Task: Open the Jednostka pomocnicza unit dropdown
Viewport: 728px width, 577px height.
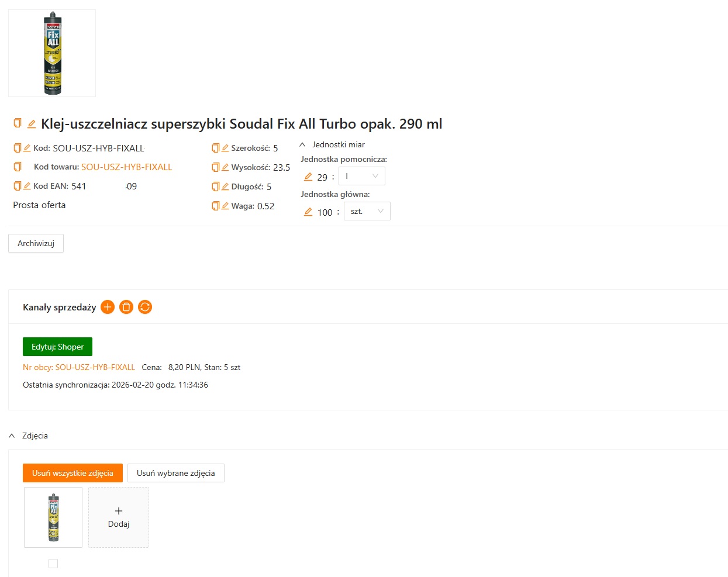Action: [361, 176]
